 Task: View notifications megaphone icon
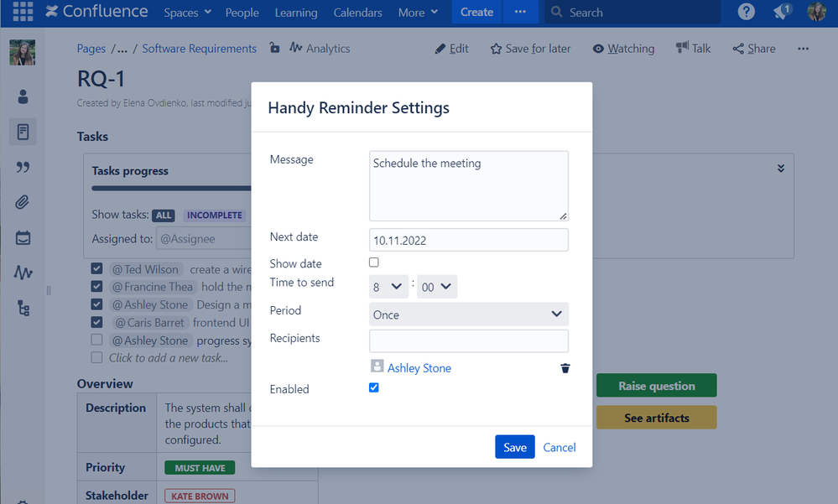pyautogui.click(x=782, y=11)
